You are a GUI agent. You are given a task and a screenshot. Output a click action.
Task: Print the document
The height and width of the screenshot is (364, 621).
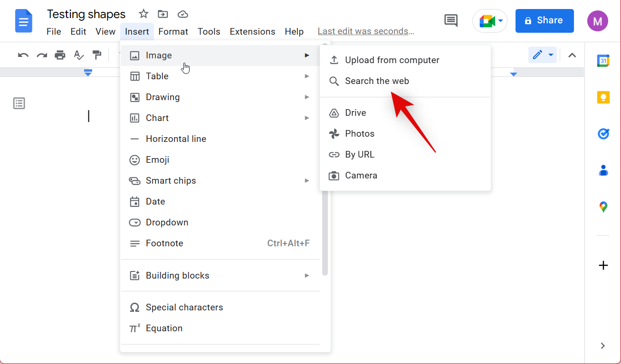[x=60, y=55]
